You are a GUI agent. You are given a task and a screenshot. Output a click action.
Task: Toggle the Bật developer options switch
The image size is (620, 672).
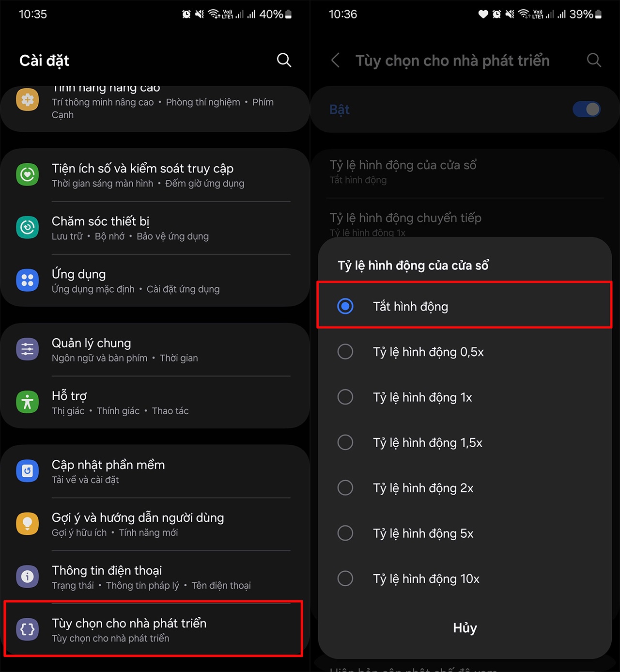[x=587, y=109]
